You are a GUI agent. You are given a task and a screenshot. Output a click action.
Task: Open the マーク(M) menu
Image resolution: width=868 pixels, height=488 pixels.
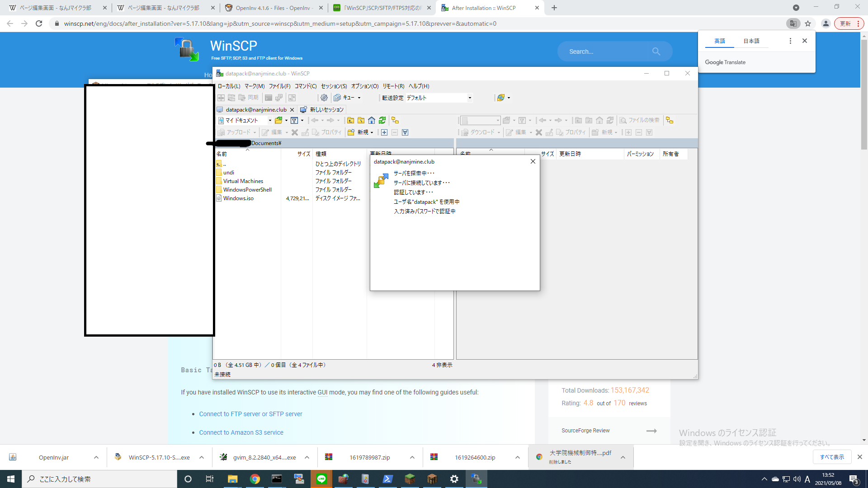coord(255,86)
